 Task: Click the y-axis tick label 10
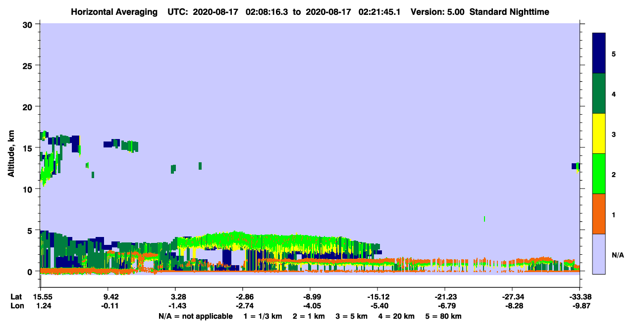coord(29,189)
